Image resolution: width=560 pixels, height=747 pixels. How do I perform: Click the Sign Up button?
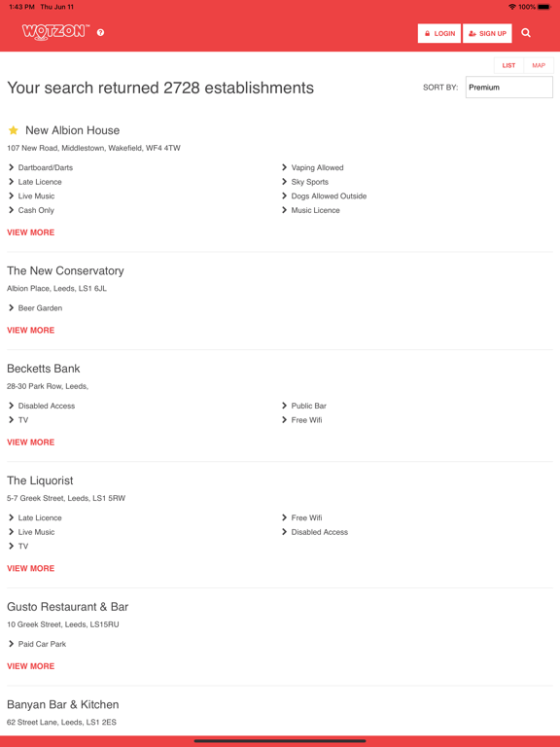[487, 33]
